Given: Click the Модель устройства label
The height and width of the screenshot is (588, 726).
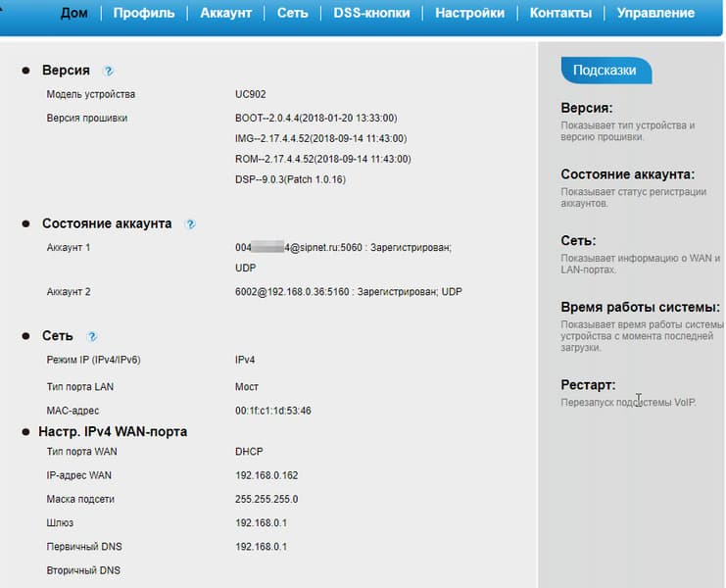Looking at the screenshot, I should click(x=91, y=94).
